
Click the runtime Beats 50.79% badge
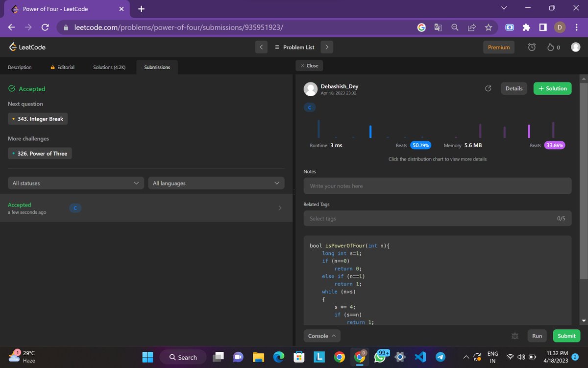(421, 145)
